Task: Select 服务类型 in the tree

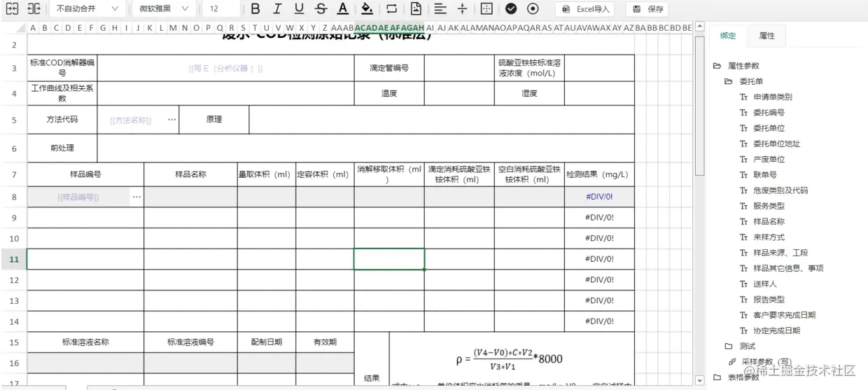Action: pyautogui.click(x=769, y=206)
